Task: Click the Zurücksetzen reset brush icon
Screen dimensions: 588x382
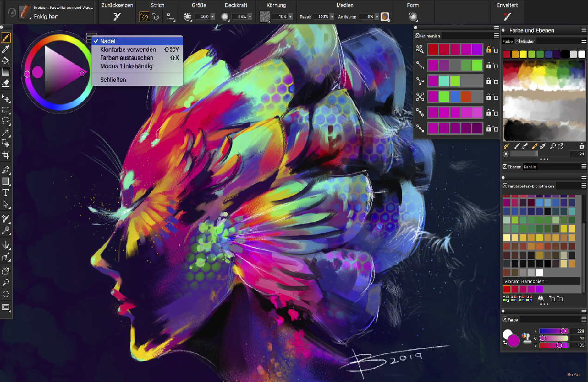Action: pos(117,17)
